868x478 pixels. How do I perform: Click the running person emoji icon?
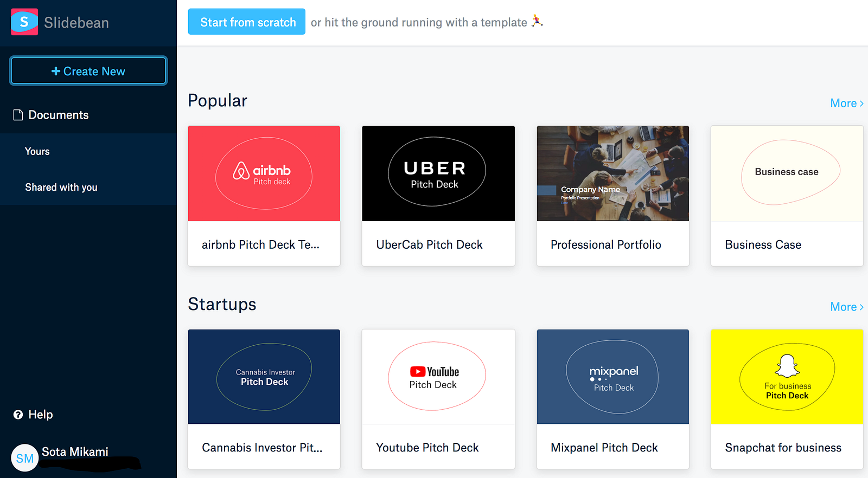click(x=537, y=21)
